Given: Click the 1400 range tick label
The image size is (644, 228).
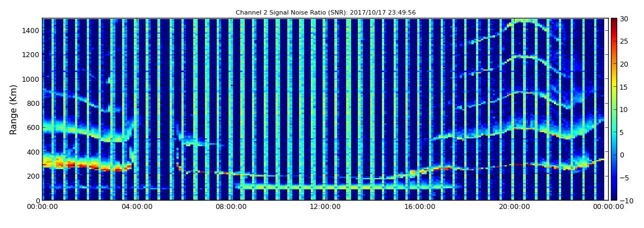Looking at the screenshot, I should tap(31, 30).
